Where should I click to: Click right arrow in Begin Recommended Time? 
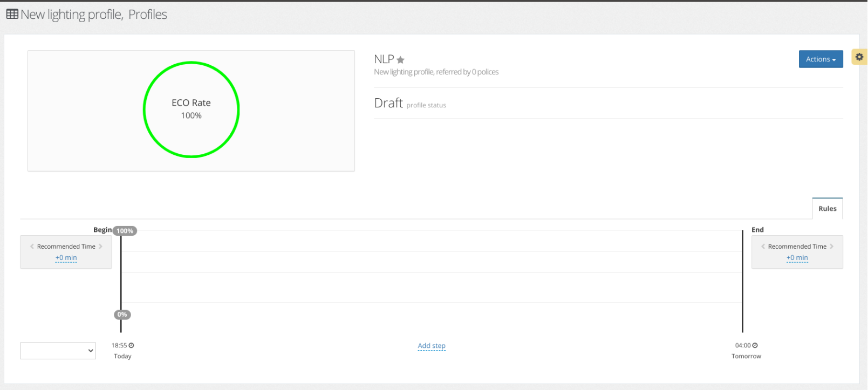click(x=100, y=247)
